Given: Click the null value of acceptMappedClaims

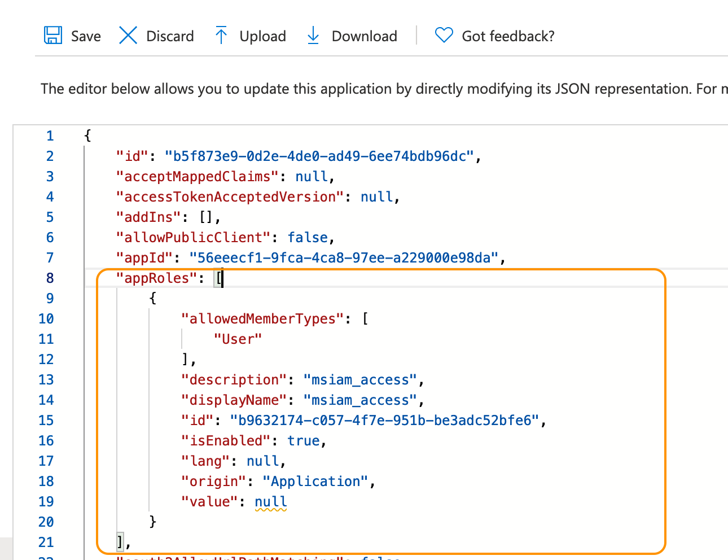Looking at the screenshot, I should tap(312, 177).
